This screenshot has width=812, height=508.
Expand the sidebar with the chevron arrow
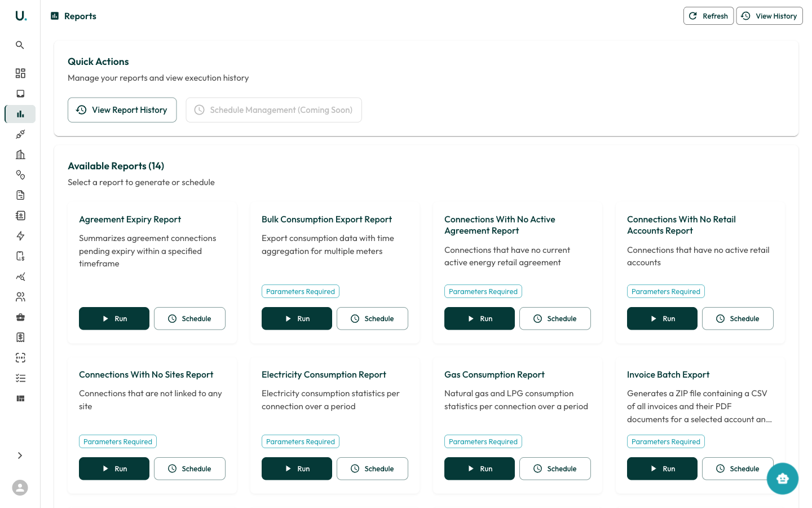(20, 456)
